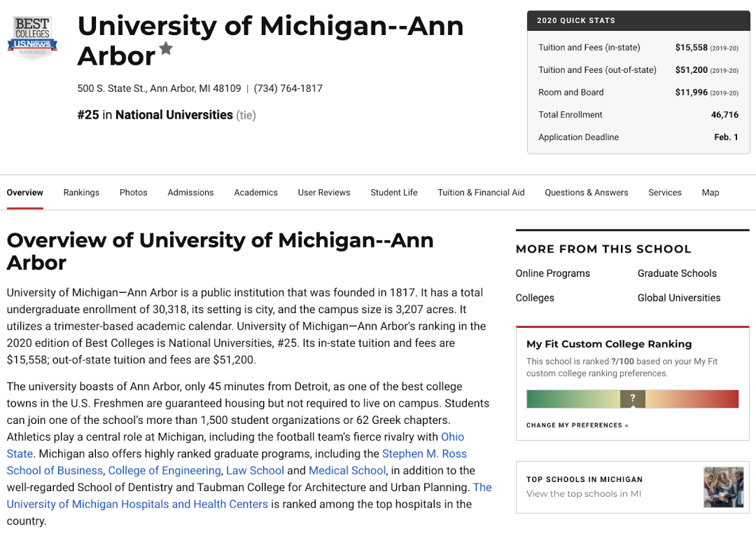
Task: Go to Graduate Schools link
Action: pyautogui.click(x=677, y=273)
